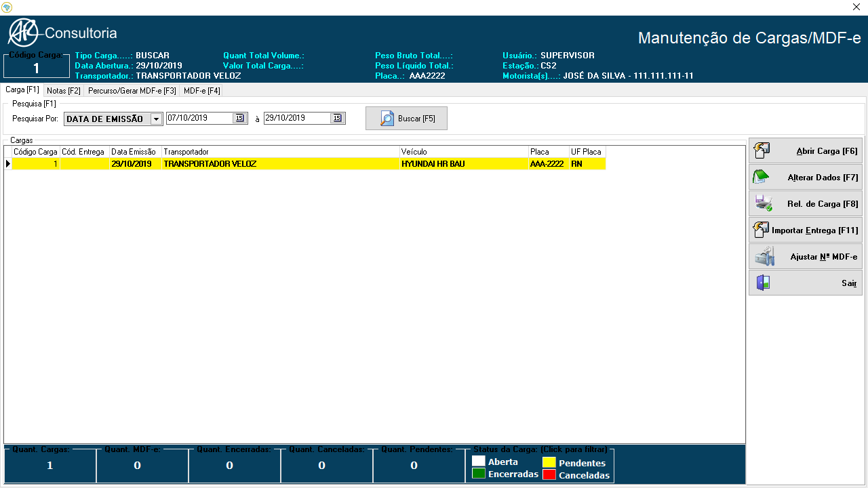Click the Transportador column header

(x=281, y=152)
